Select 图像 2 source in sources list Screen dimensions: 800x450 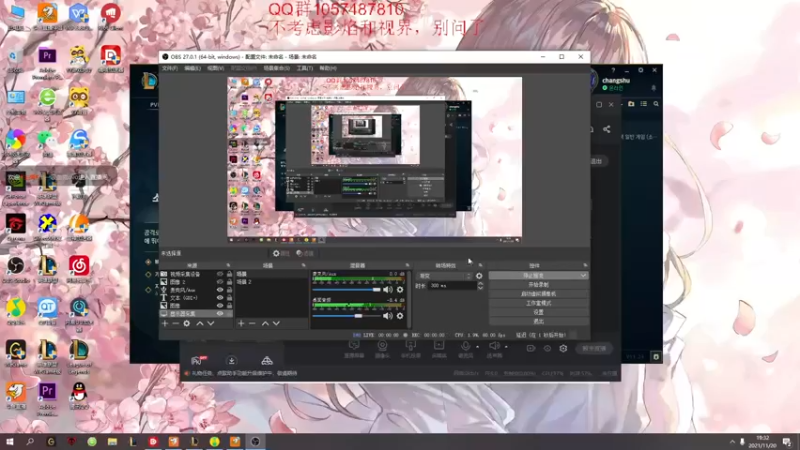(x=178, y=282)
